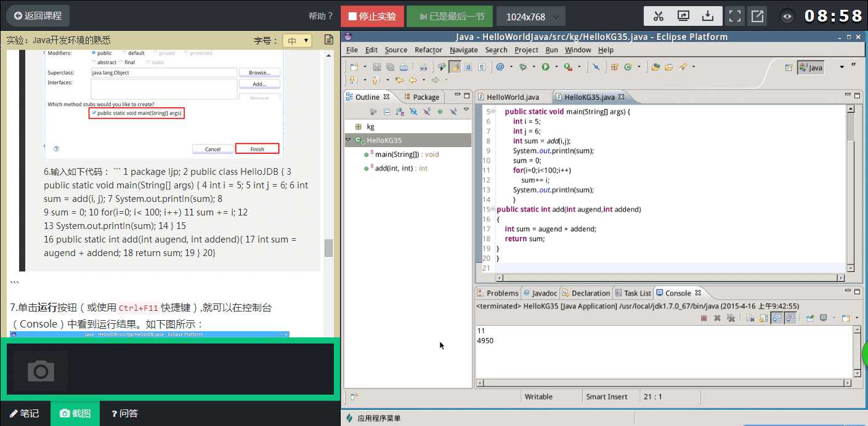Click scissors clipboard icon in top bar
This screenshot has width=868, height=426.
click(x=658, y=16)
